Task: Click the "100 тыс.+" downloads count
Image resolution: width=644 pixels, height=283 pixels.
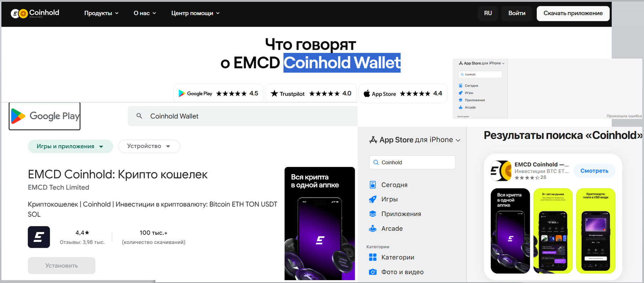Action: click(154, 233)
